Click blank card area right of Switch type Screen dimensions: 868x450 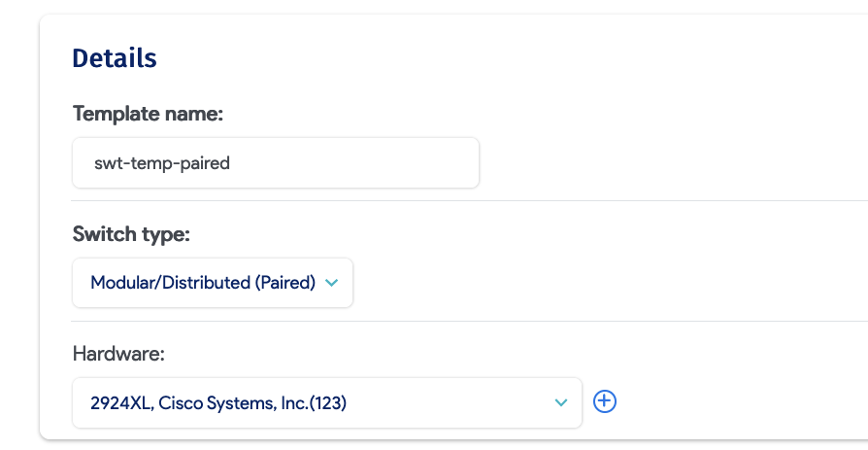tap(602, 282)
